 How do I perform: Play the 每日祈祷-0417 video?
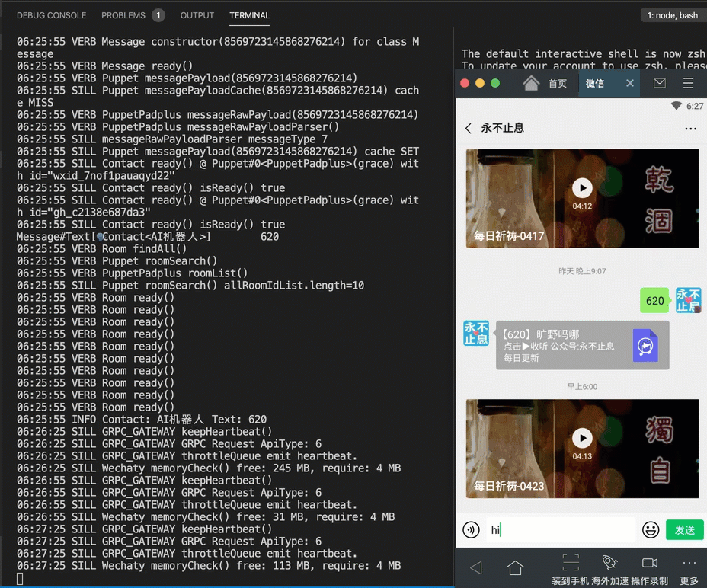tap(582, 188)
